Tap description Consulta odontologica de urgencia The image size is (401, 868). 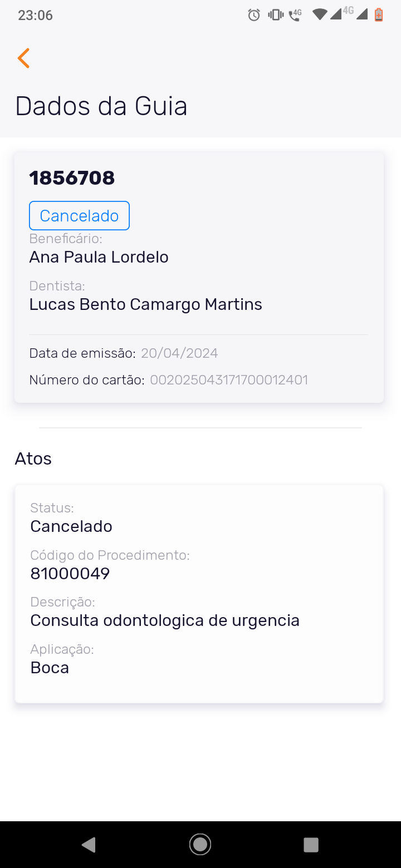pos(165,620)
